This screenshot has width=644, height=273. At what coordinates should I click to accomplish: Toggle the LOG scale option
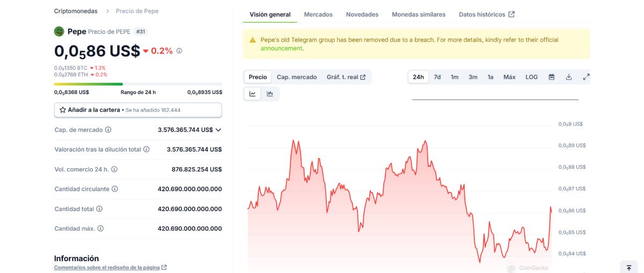click(531, 77)
